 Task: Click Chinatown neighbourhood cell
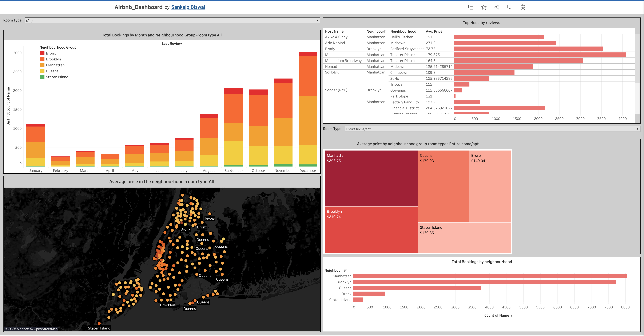point(399,72)
